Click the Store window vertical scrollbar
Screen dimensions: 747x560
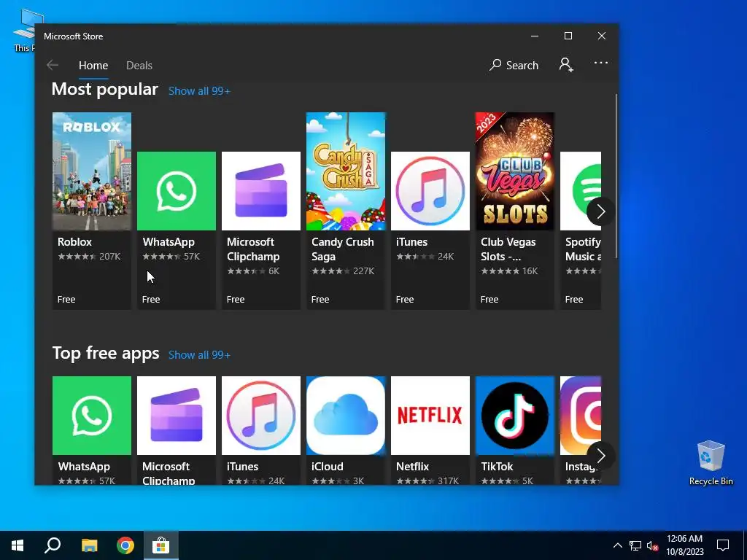click(616, 176)
